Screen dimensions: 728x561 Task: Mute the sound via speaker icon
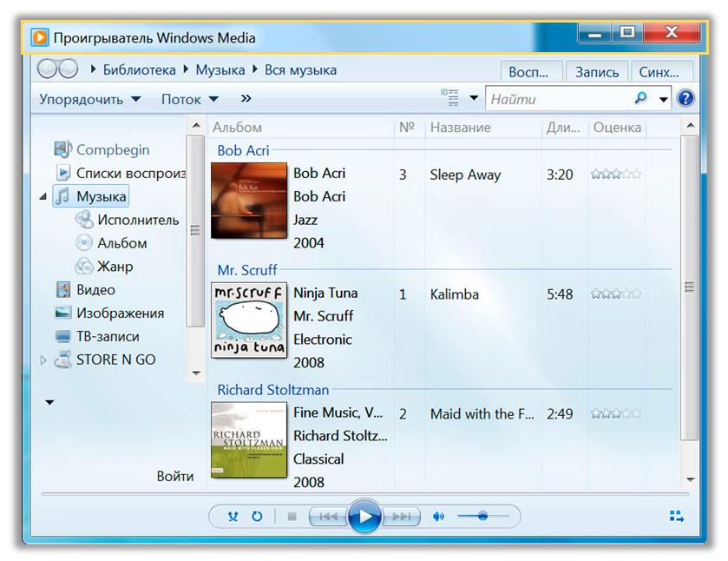coord(438,517)
